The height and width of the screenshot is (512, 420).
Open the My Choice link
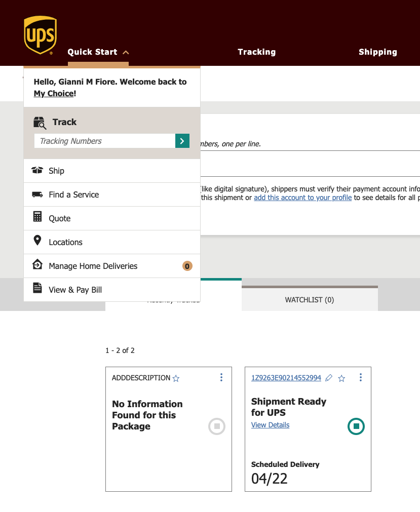click(x=55, y=93)
